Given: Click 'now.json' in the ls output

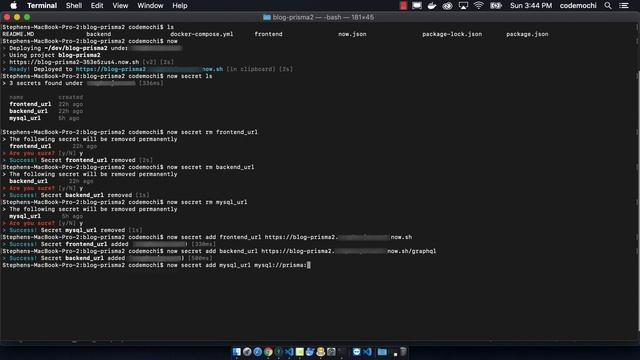Looking at the screenshot, I should [352, 34].
